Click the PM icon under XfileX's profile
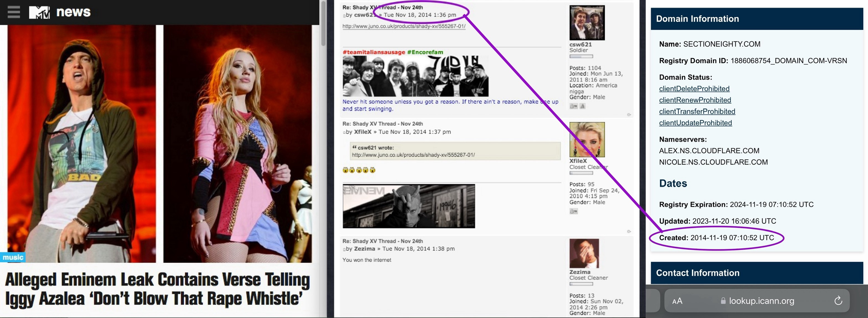Screen dimensions: 868x318 tap(574, 211)
